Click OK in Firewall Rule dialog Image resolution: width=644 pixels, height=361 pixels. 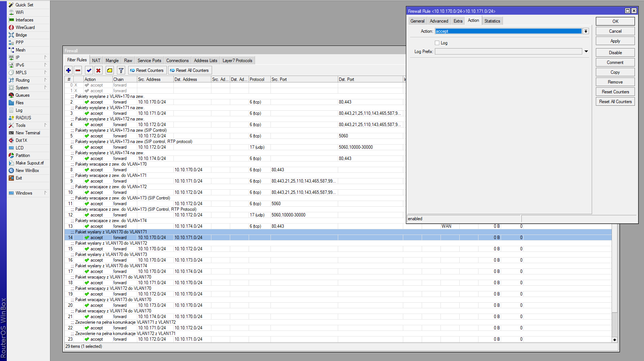pos(615,21)
